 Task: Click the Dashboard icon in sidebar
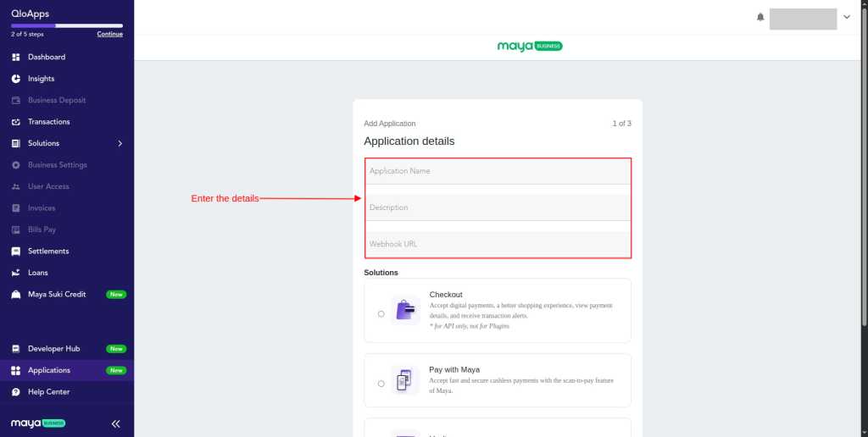click(x=16, y=58)
